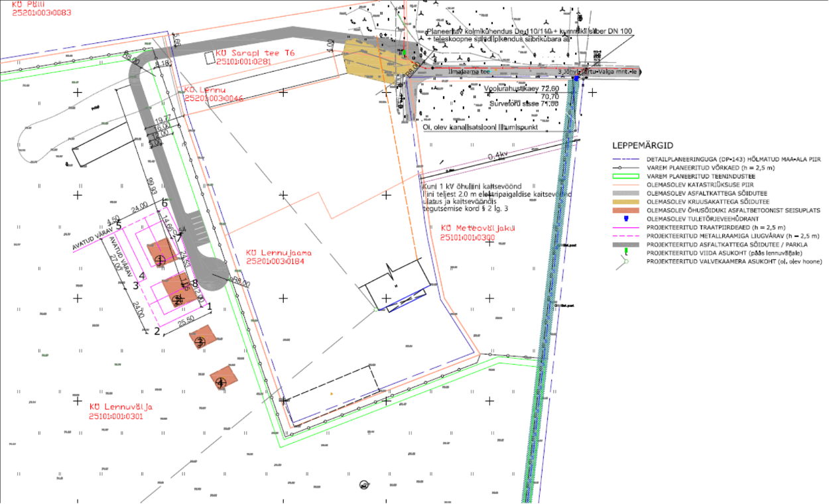Click the gray asphalt road swatch in legend
Viewport: 829px width, 504px height.
625,193
